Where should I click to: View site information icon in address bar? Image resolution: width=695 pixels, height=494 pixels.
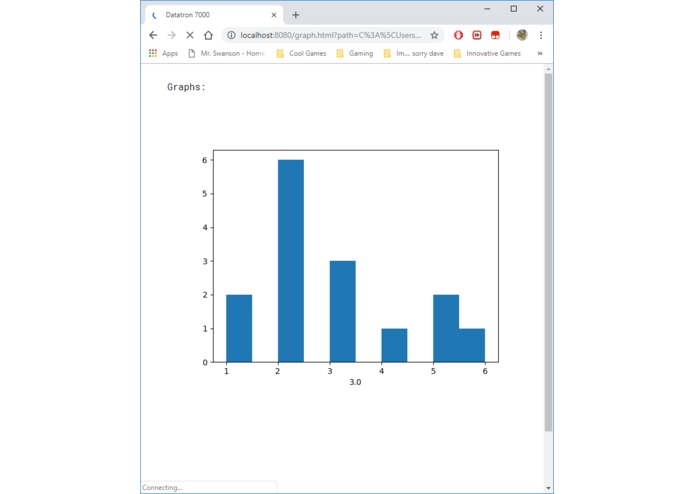coord(231,35)
